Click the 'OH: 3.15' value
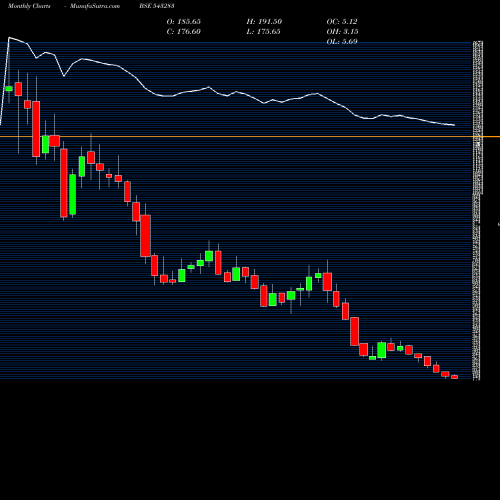500x500 pixels. (x=342, y=32)
